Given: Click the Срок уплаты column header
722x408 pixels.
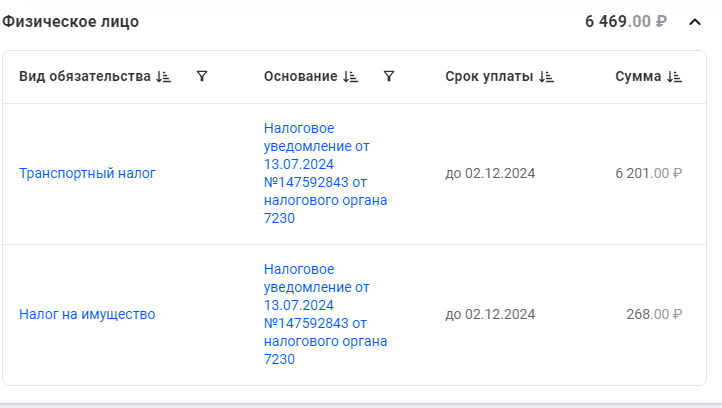Looking at the screenshot, I should 489,76.
